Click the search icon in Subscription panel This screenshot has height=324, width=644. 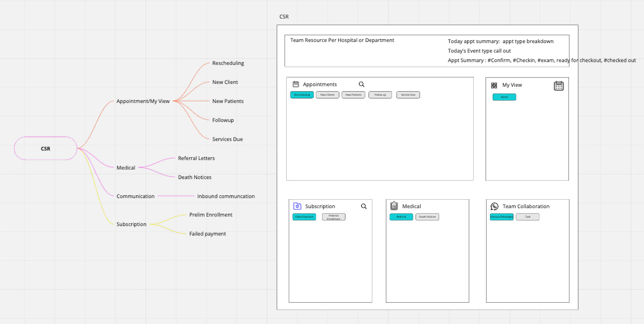click(364, 206)
